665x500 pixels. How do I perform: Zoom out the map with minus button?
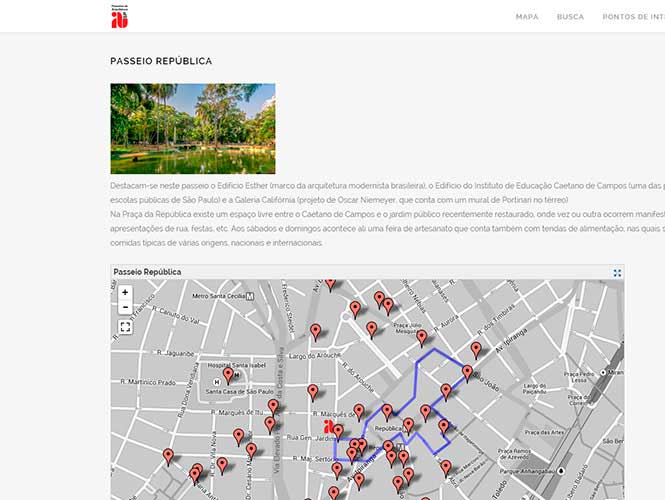125,307
